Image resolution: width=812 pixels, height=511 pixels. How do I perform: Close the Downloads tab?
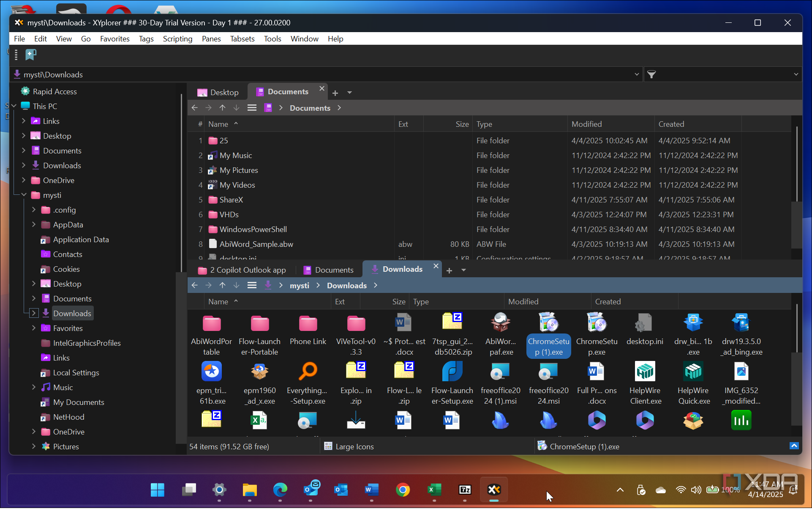(436, 266)
